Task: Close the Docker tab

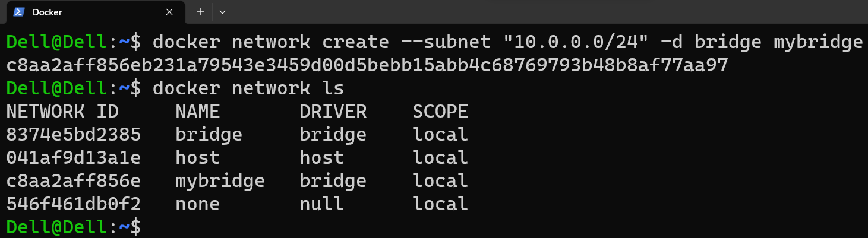Action: 169,12
